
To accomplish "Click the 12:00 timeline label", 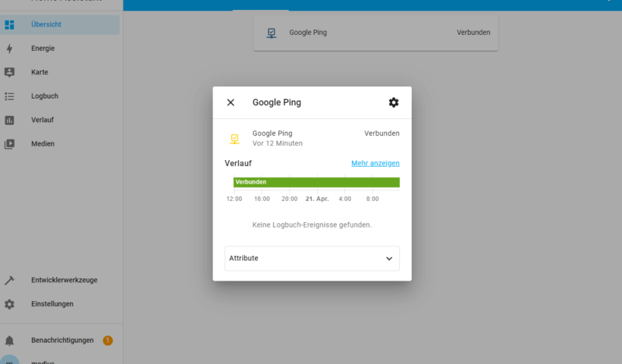I will pyautogui.click(x=234, y=199).
